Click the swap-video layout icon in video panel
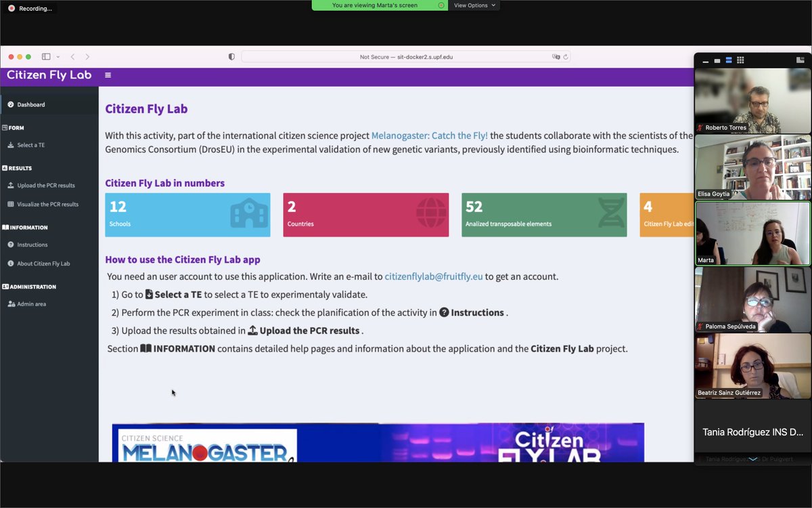 click(800, 60)
